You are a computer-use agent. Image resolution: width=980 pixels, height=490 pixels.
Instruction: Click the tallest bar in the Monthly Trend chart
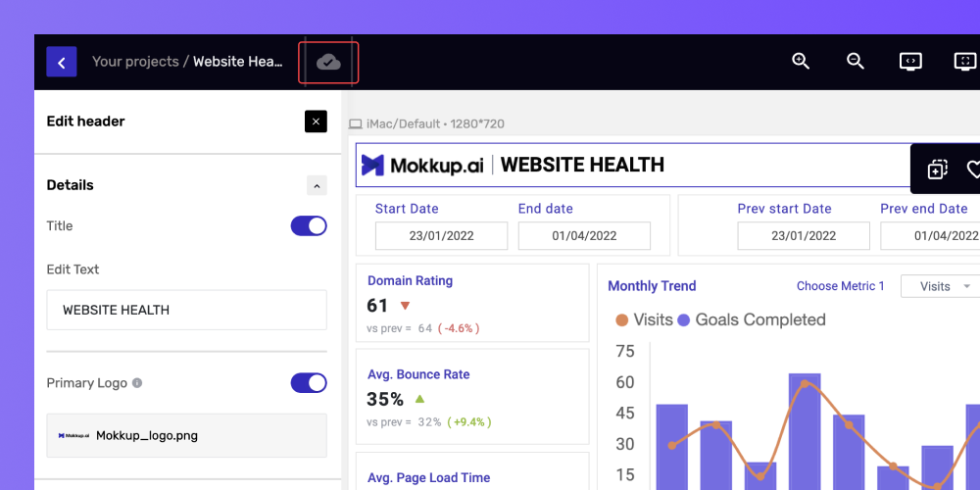click(x=805, y=431)
